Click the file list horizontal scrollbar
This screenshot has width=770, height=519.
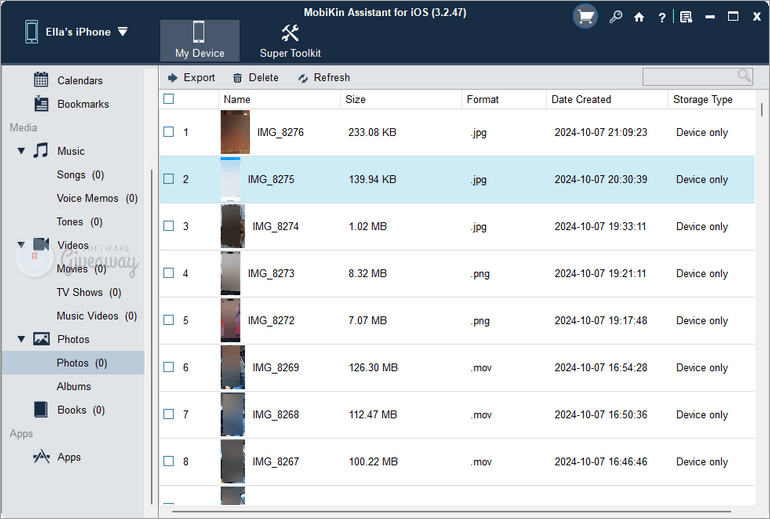[451, 512]
